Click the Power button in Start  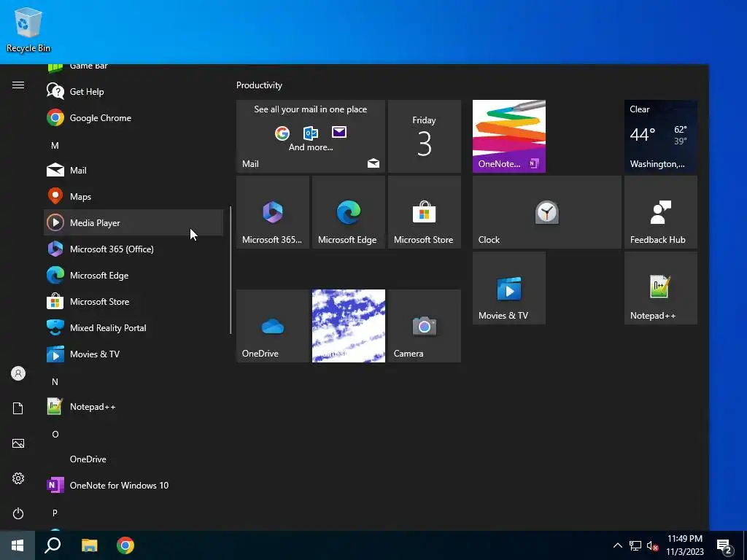click(x=18, y=513)
